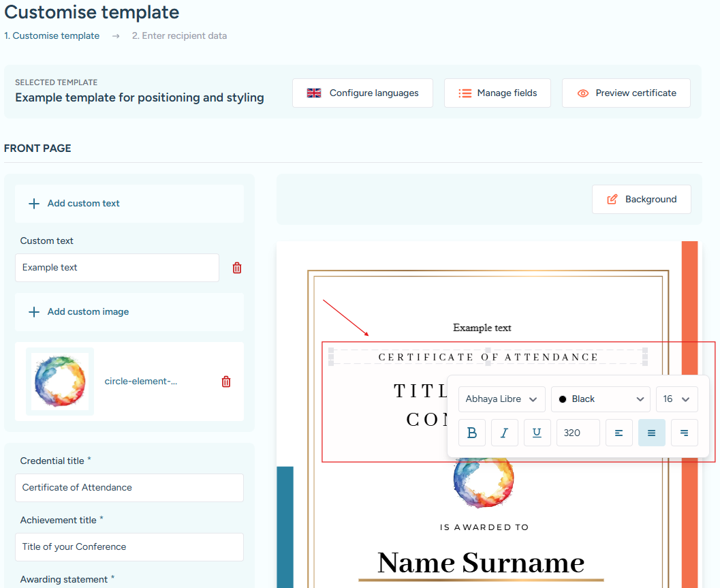Click the Manage fields button
Image resolution: width=720 pixels, height=588 pixels.
[497, 93]
